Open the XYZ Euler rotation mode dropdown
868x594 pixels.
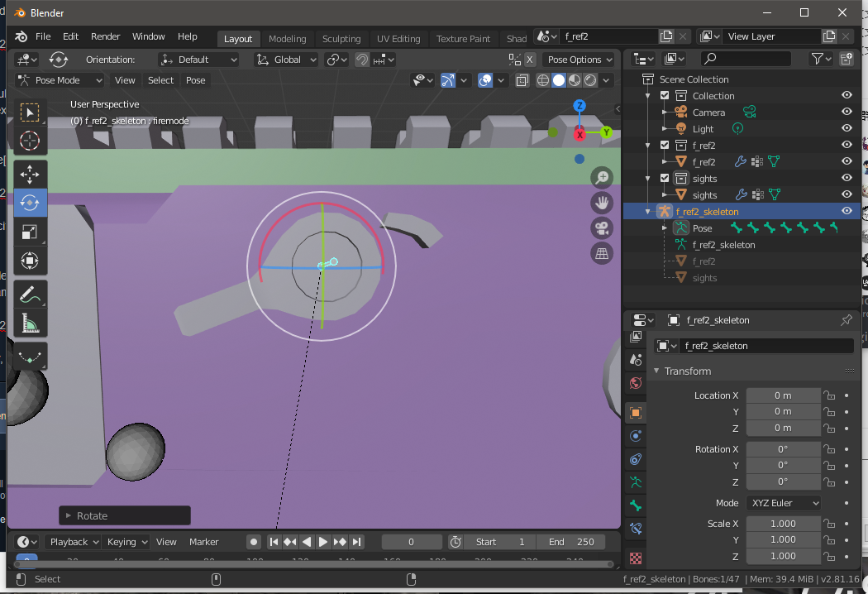[784, 503]
